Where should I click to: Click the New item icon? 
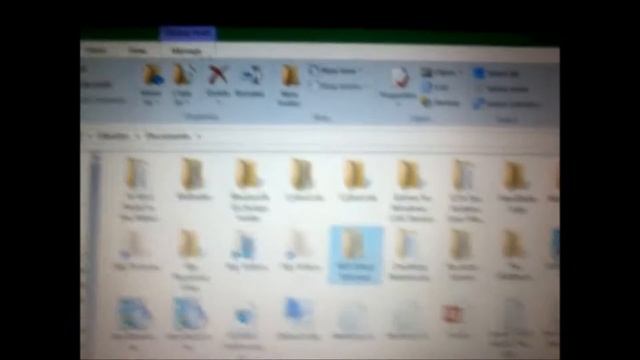[313, 70]
